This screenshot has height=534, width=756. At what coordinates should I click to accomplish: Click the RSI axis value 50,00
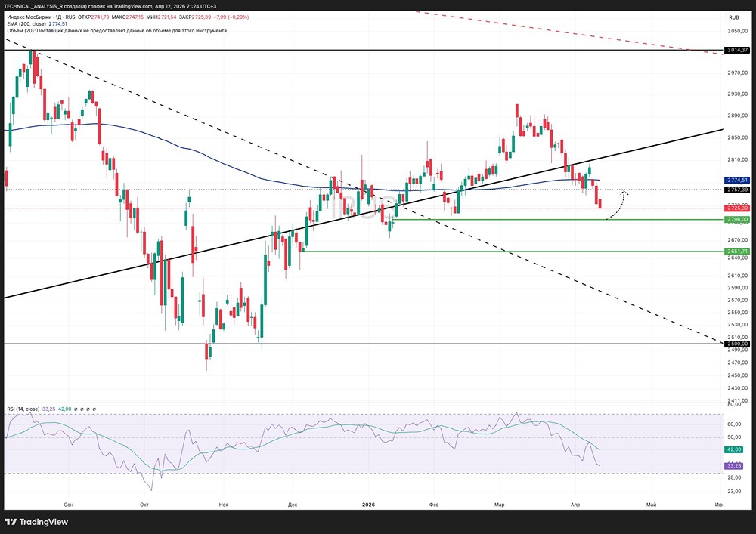[x=734, y=437]
